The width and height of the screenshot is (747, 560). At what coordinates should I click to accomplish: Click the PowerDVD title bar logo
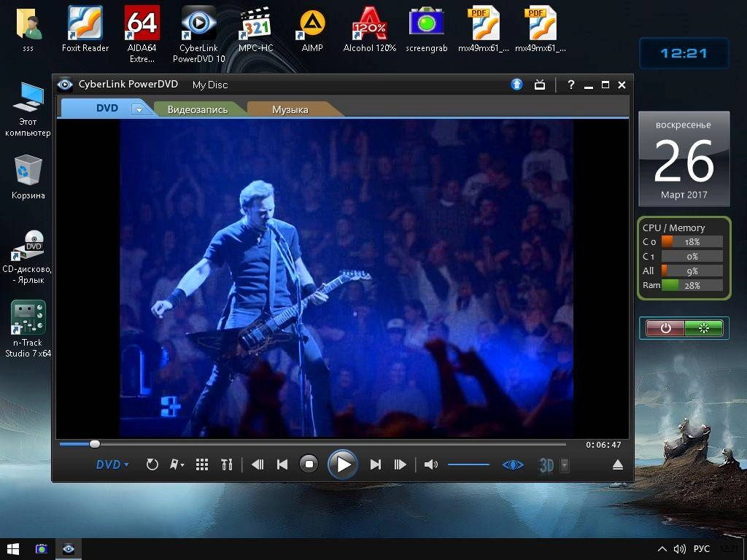pyautogui.click(x=65, y=85)
